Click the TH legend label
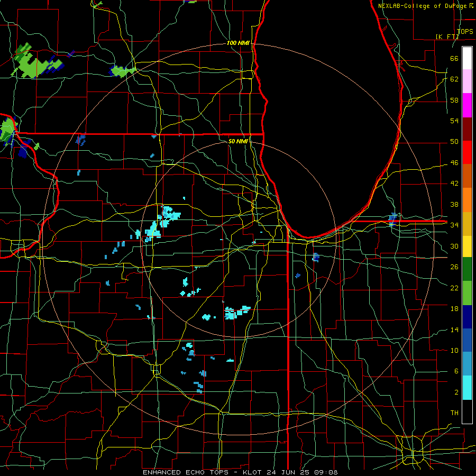 (x=454, y=413)
